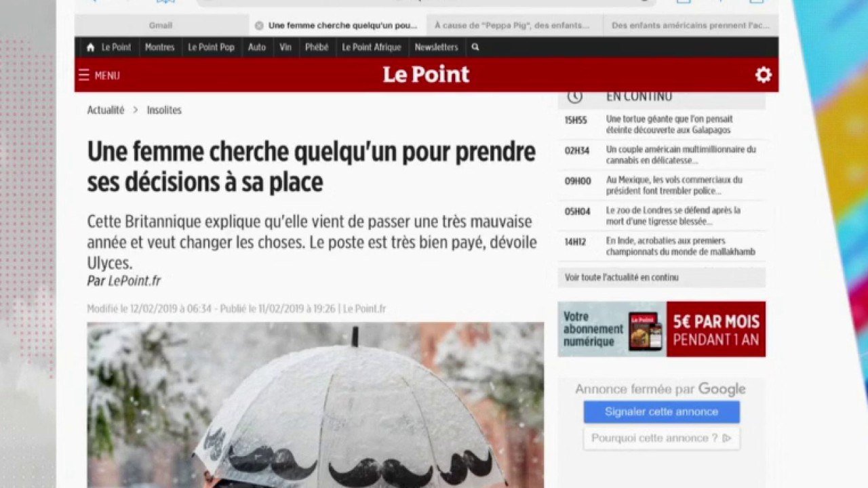868x488 pixels.
Task: Click the author byline 'Par LePoint.fr'
Action: 123,281
